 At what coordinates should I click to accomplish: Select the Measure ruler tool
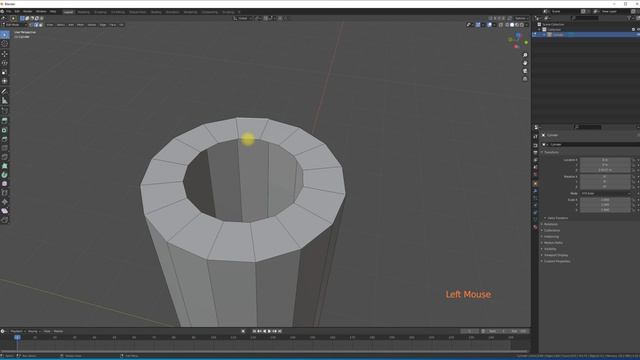click(4, 100)
